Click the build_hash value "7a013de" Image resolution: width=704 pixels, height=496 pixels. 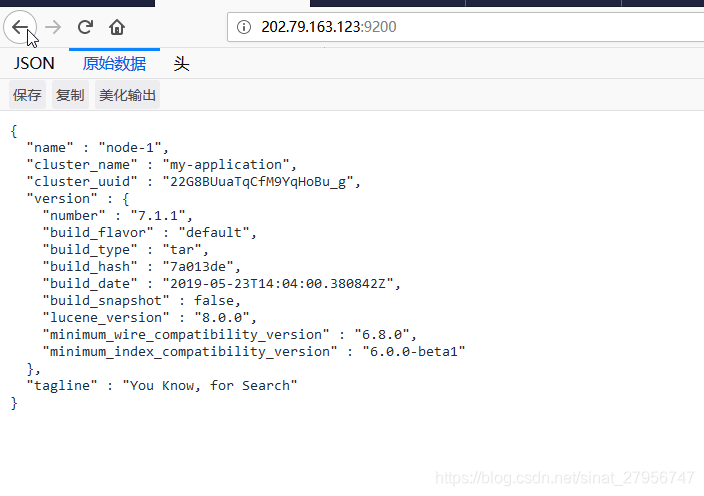tap(198, 267)
